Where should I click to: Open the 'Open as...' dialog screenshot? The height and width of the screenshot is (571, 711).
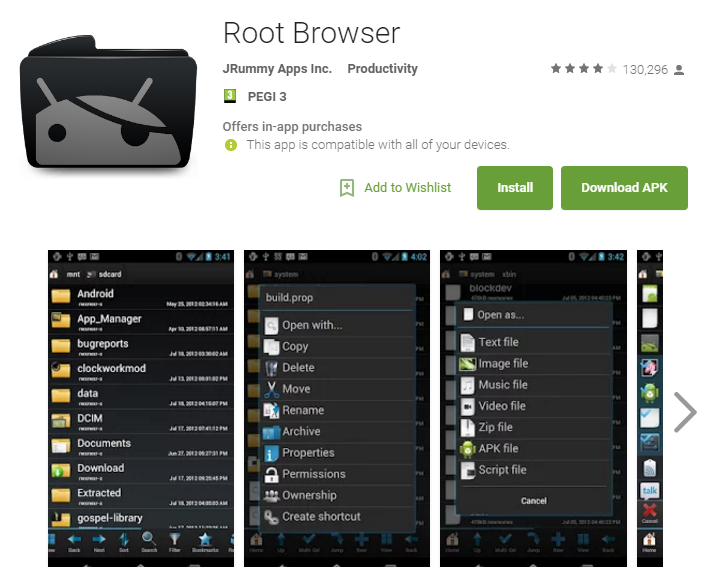coord(533,408)
